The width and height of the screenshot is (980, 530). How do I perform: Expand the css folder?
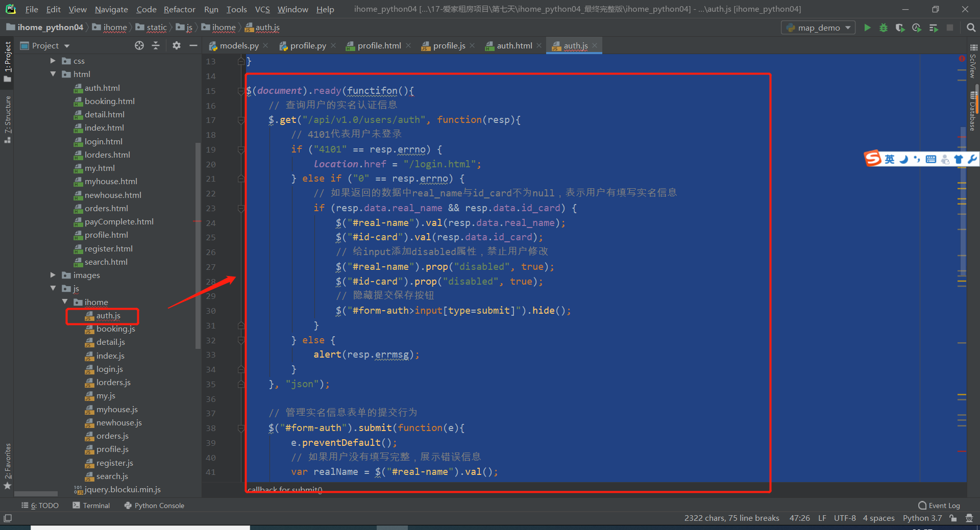(x=53, y=61)
